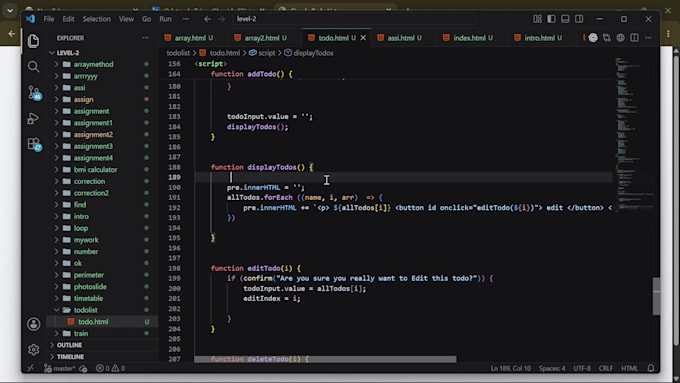This screenshot has height=383, width=680.
Task: Toggle the primary side bar
Action: point(551,19)
